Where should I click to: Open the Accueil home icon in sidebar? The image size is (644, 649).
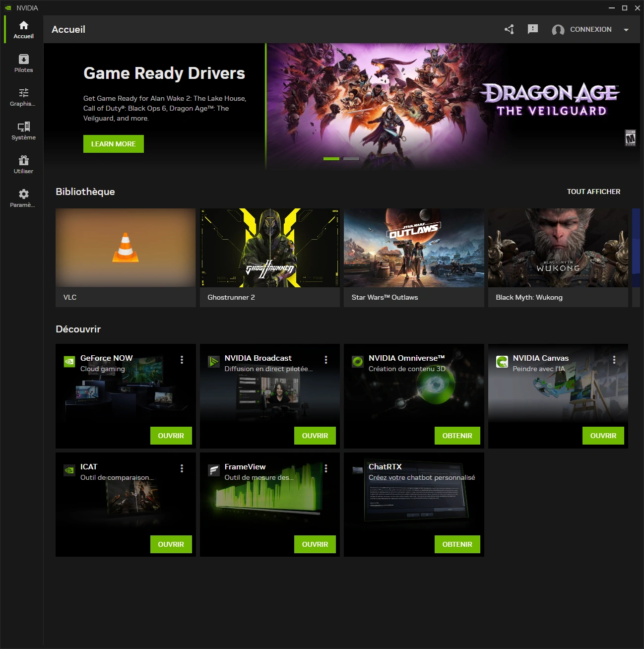pos(23,29)
